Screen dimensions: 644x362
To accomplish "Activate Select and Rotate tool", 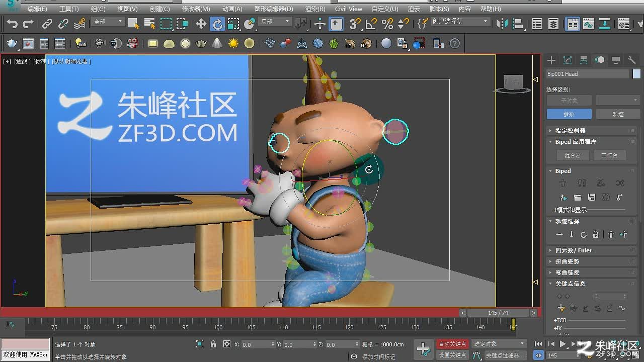I will pos(217,24).
